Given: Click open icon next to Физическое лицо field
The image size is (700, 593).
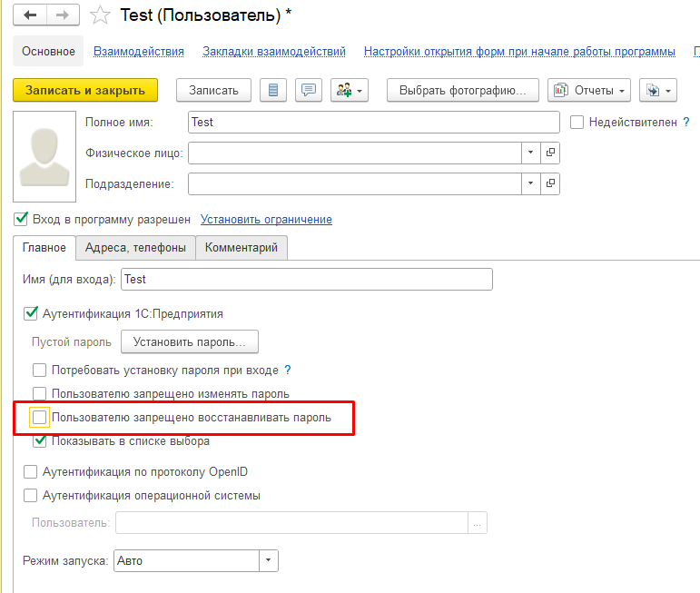Looking at the screenshot, I should pyautogui.click(x=550, y=153).
